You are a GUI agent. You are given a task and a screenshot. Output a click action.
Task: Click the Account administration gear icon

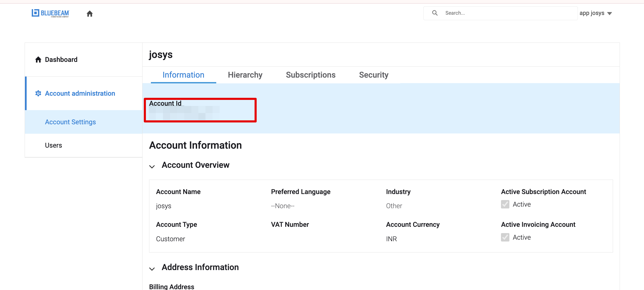pos(38,93)
